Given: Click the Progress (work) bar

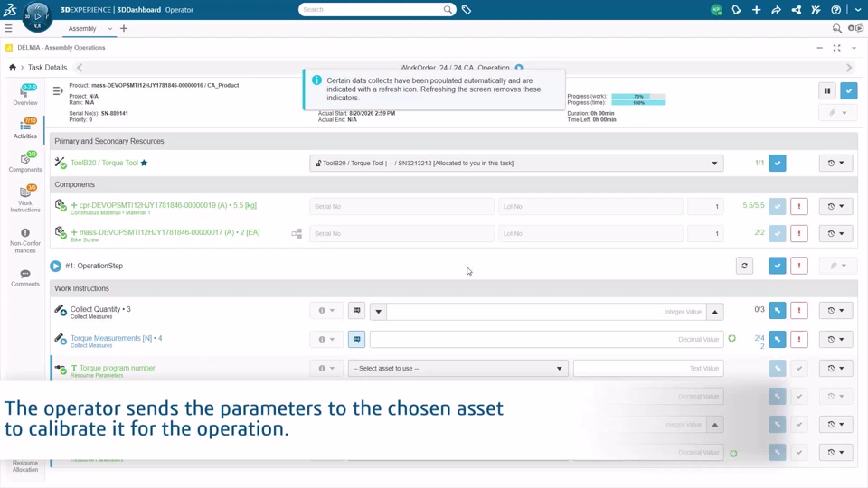Looking at the screenshot, I should tap(638, 97).
